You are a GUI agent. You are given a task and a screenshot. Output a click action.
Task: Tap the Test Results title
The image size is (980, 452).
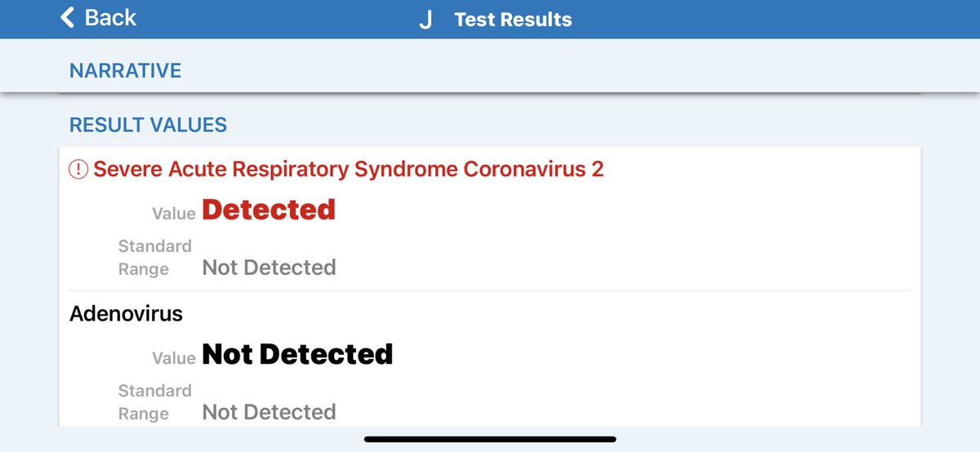[513, 20]
